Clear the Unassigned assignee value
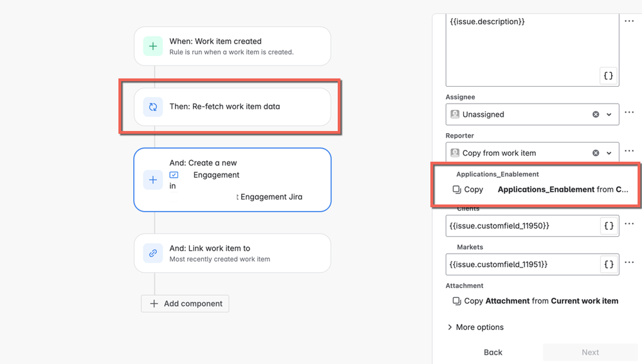642x364 pixels. [596, 114]
